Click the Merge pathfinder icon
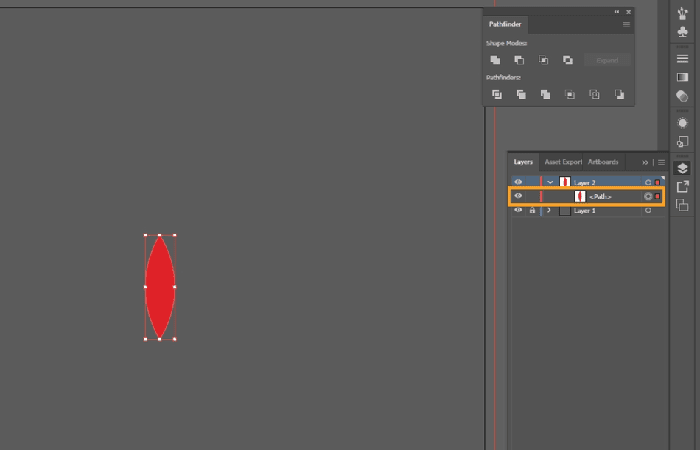Image resolution: width=700 pixels, height=450 pixels. click(x=545, y=94)
